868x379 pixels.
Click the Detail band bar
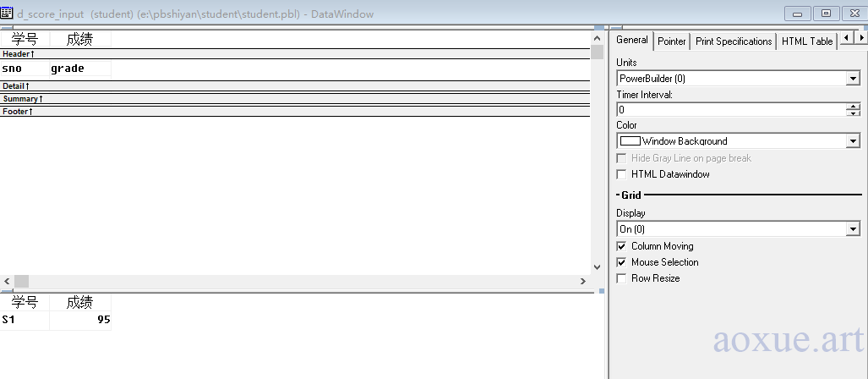tap(294, 86)
